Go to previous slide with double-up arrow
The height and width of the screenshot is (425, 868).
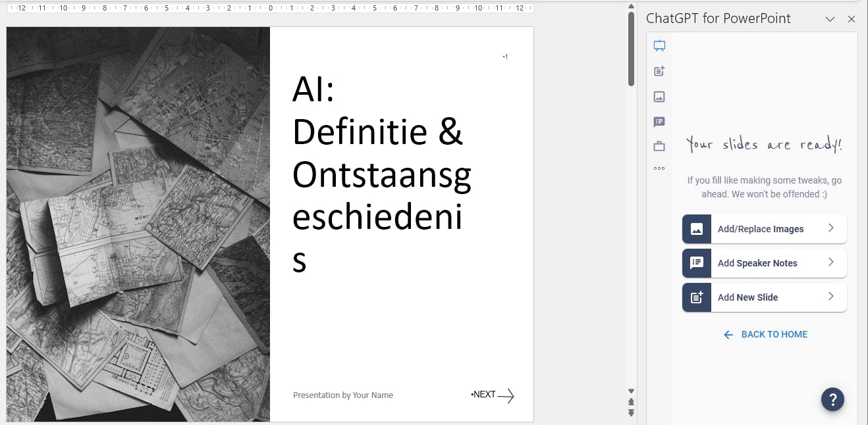click(x=631, y=402)
